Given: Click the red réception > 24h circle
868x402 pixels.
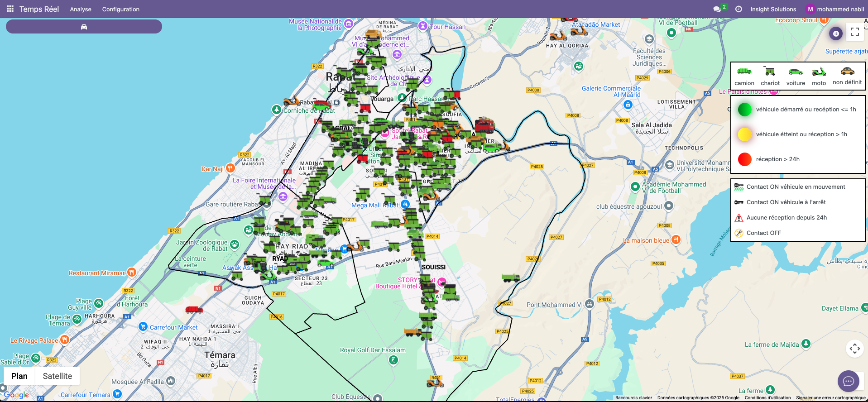Looking at the screenshot, I should (745, 159).
